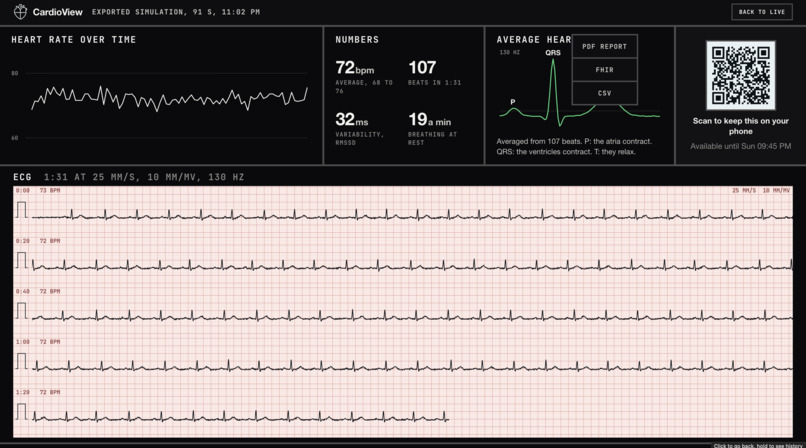Click the HEART RATE OVER TIME heading
Viewport: 806px width, 448px height.
pyautogui.click(x=74, y=40)
